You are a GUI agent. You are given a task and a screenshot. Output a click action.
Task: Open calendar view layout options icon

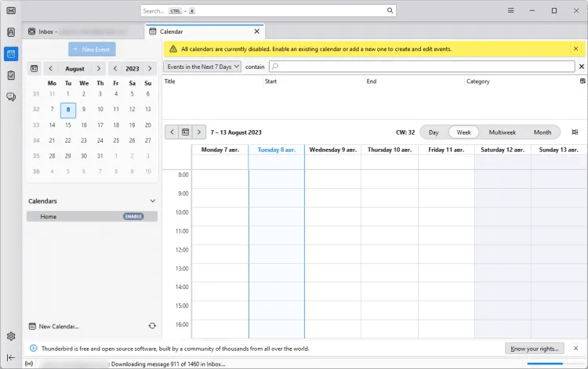pyautogui.click(x=575, y=132)
